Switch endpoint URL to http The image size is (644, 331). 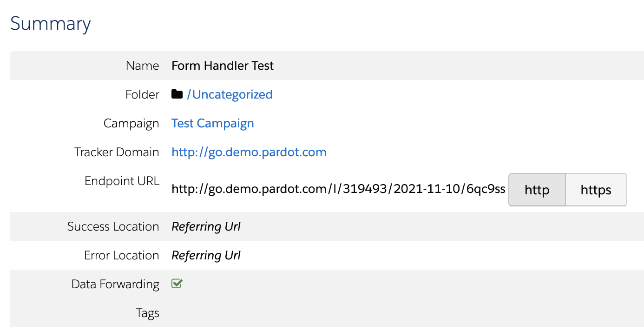(x=537, y=190)
